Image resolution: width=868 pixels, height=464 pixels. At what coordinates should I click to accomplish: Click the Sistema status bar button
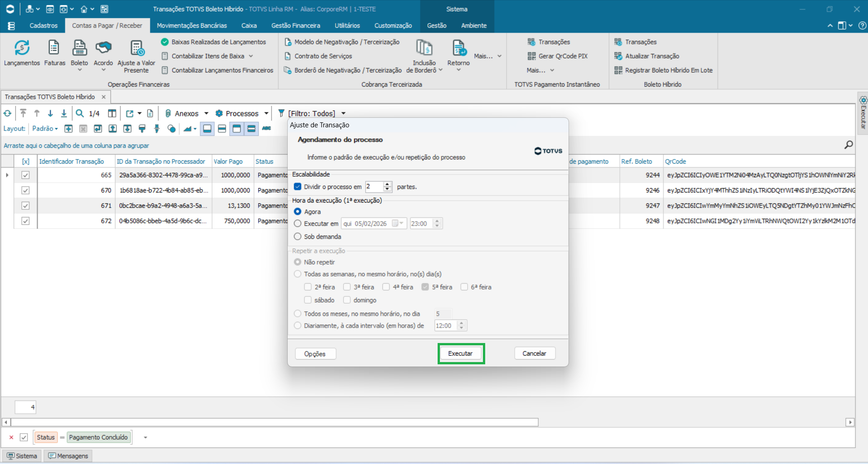point(22,456)
